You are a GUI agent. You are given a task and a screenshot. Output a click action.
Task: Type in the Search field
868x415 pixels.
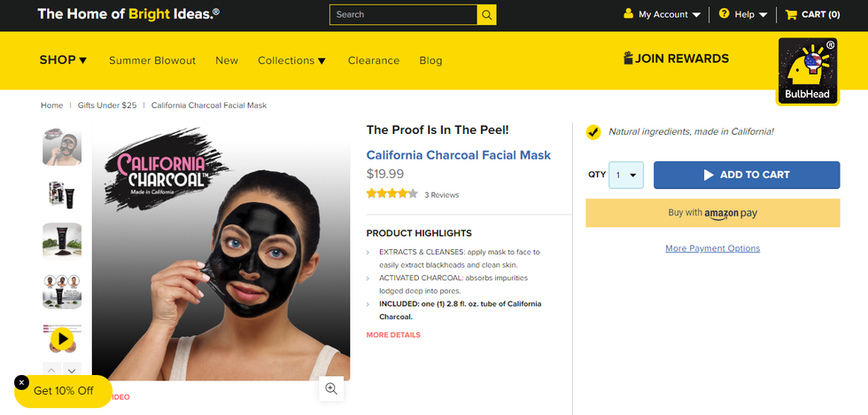[x=403, y=15]
